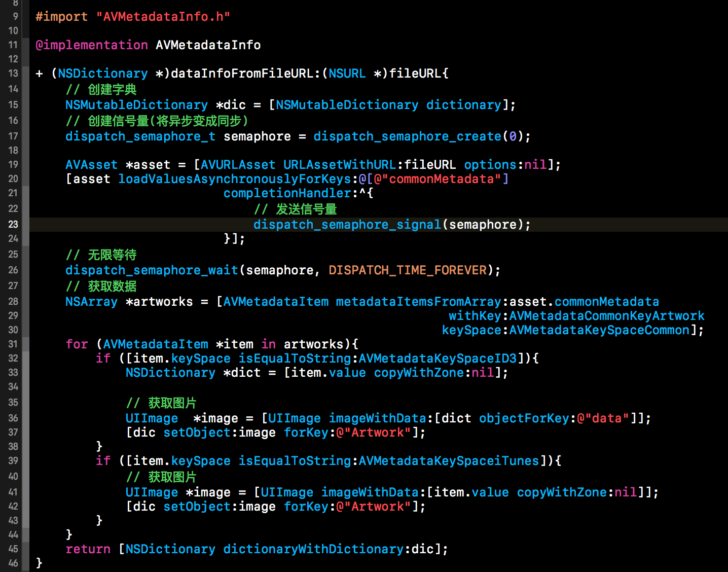Screen dimensions: 728x572
Task: Click the comment "// 发送信号量"
Action: (296, 209)
